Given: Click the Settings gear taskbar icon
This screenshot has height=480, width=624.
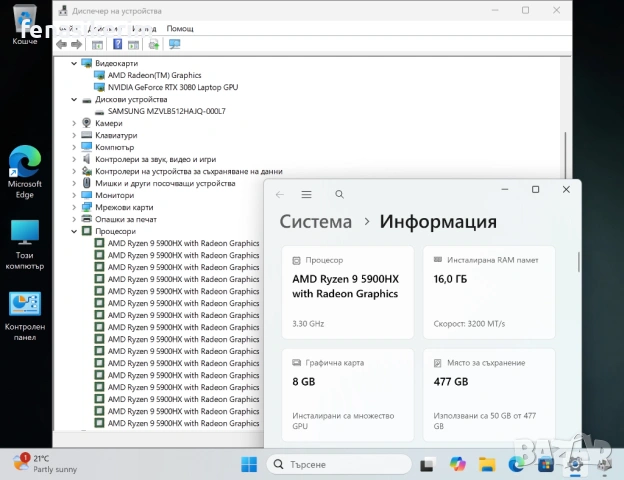Looking at the screenshot, I should (x=575, y=464).
